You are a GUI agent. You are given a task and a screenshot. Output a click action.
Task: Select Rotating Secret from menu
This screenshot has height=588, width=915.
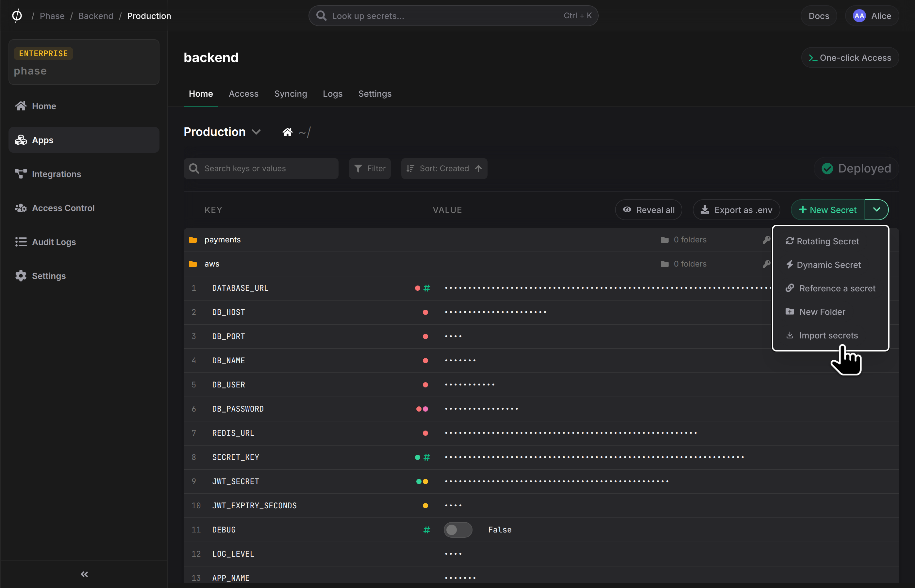pyautogui.click(x=830, y=241)
